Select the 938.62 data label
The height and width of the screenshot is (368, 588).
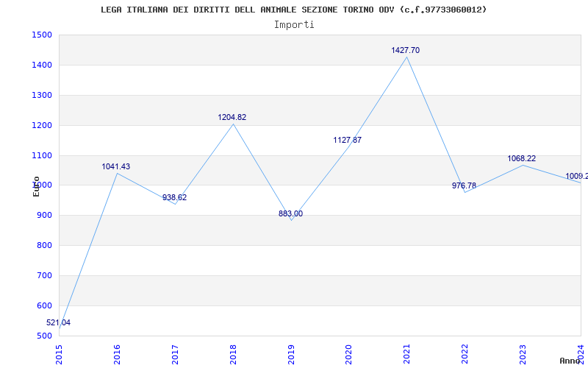174,197
